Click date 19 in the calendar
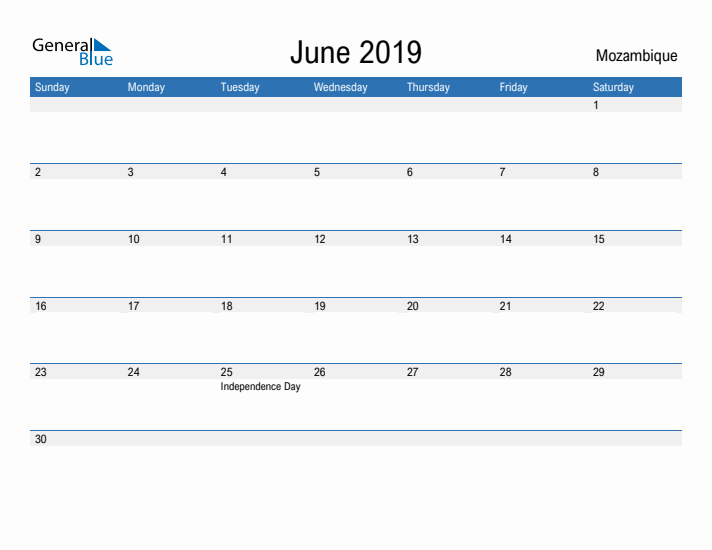 coord(320,306)
